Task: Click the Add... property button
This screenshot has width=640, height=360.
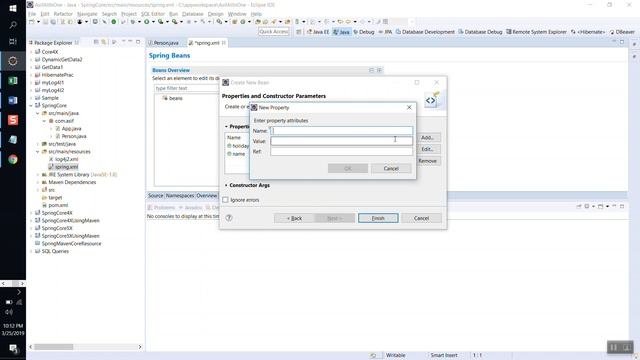Action: pyautogui.click(x=427, y=138)
